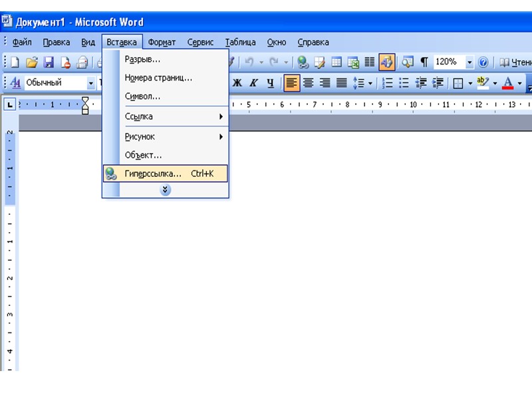The image size is (532, 399).
Task: Toggle align left paragraph button
Action: pos(291,82)
